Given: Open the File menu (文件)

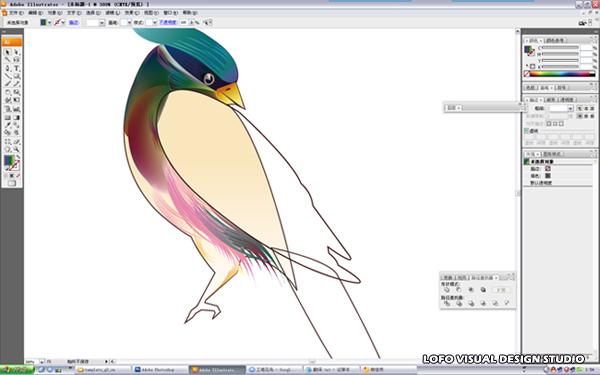Looking at the screenshot, I should [16, 13].
